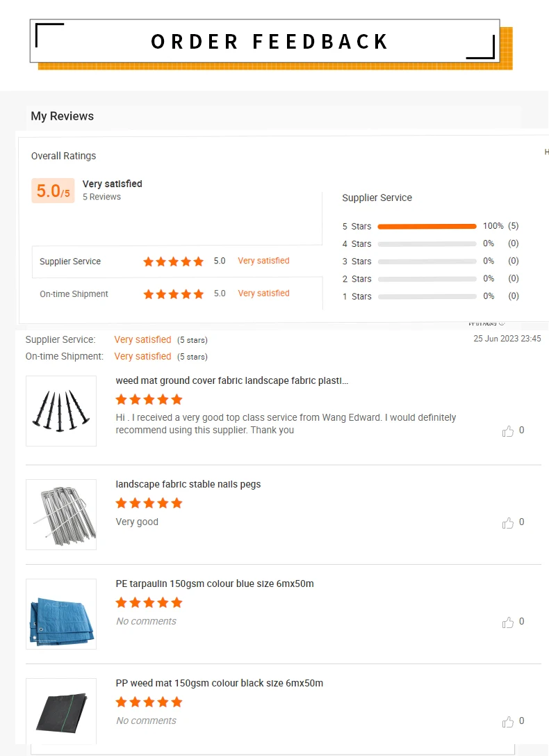The width and height of the screenshot is (549, 756).
Task: Filter reviews by the 4 Stars row
Action: 427,244
